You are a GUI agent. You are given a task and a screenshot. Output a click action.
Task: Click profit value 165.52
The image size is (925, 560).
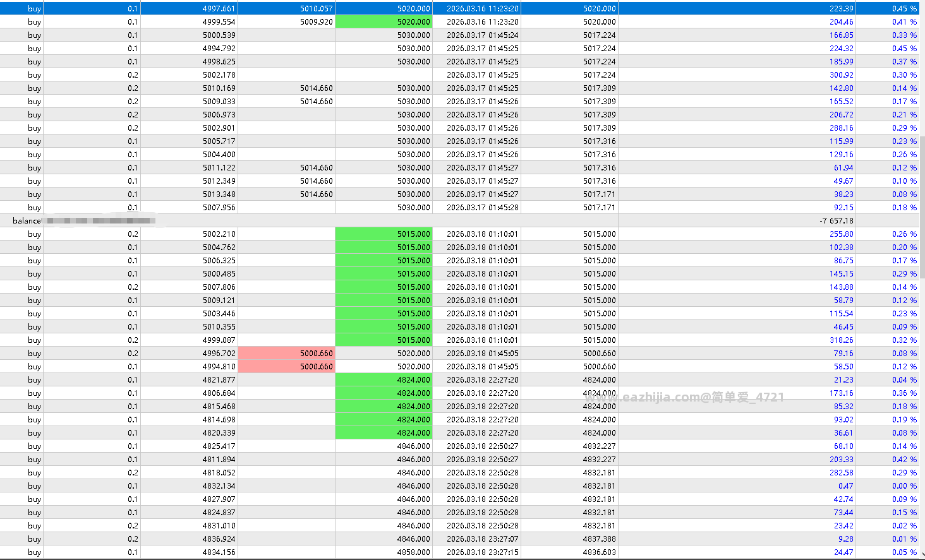[841, 102]
